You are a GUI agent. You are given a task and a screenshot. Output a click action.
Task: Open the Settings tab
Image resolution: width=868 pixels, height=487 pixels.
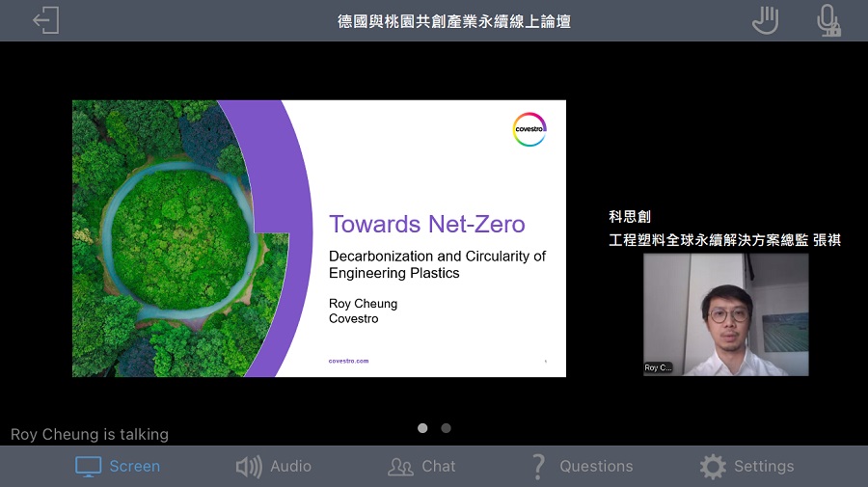point(746,467)
